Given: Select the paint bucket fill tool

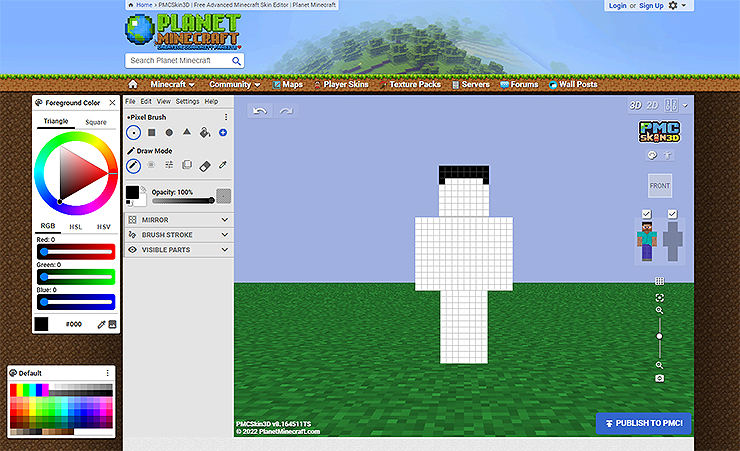Looking at the screenshot, I should (x=205, y=133).
